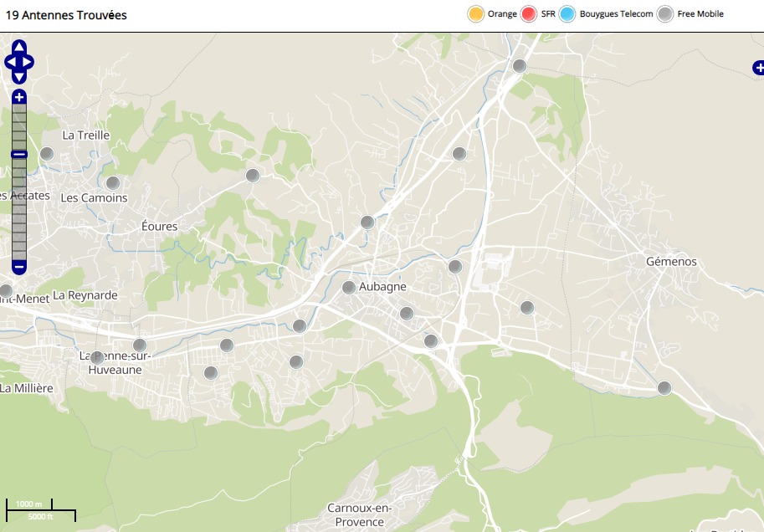Toggle the Free Mobile operator filter
Image resolution: width=764 pixels, height=532 pixels.
coord(665,14)
